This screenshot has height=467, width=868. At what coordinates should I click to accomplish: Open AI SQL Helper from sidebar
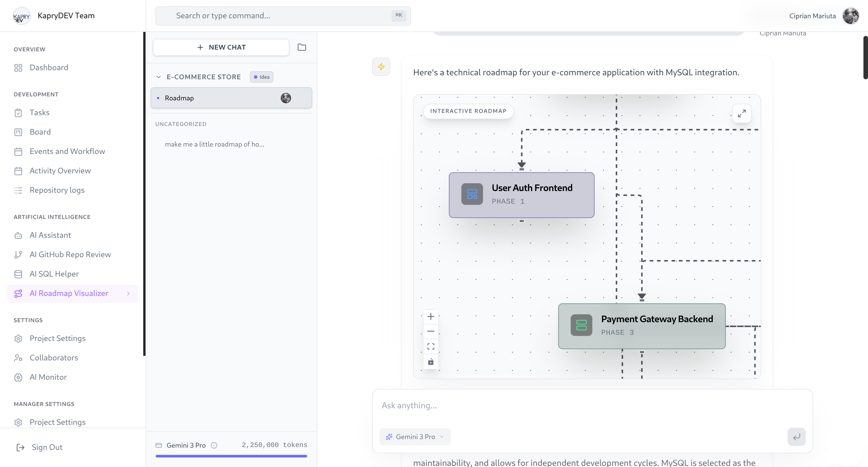(x=54, y=274)
